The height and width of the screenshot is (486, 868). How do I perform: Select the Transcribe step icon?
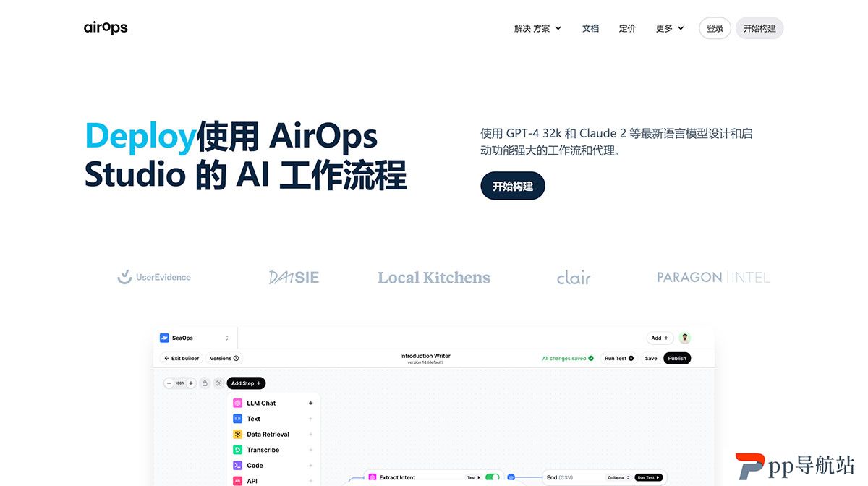(x=237, y=450)
